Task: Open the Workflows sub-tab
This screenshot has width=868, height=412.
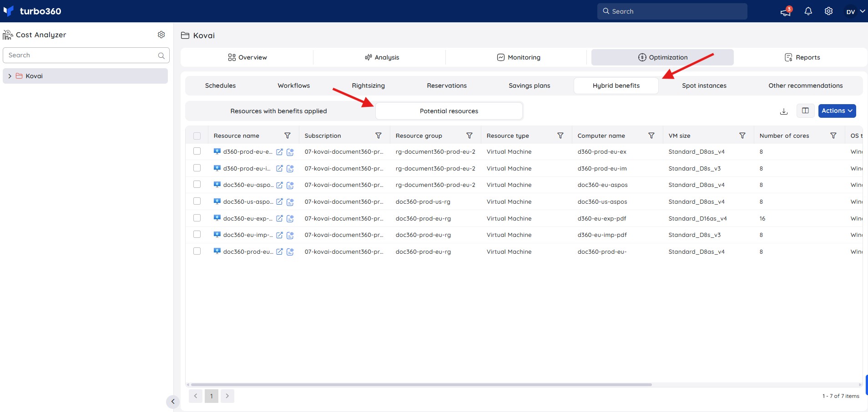Action: click(294, 85)
